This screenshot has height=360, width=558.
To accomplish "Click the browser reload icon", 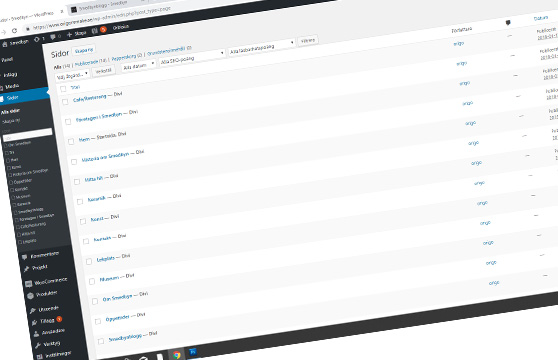I will click(14, 31).
